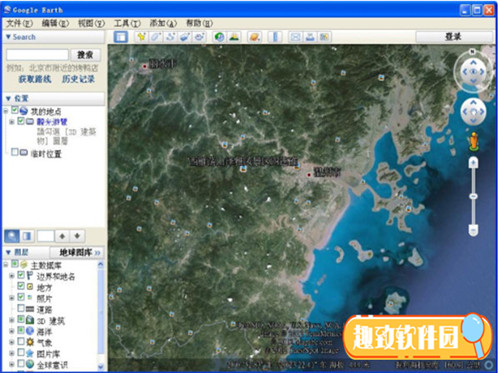Open the 文件(F) menu
Viewport: 500px width, 373px height.
20,23
